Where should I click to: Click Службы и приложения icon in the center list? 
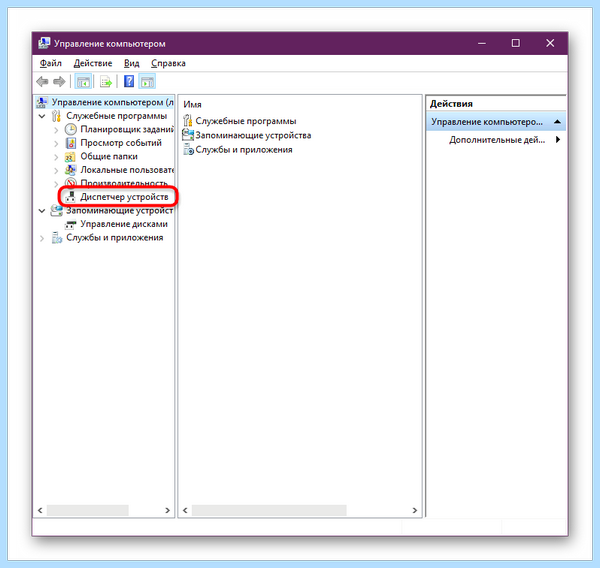click(x=188, y=150)
